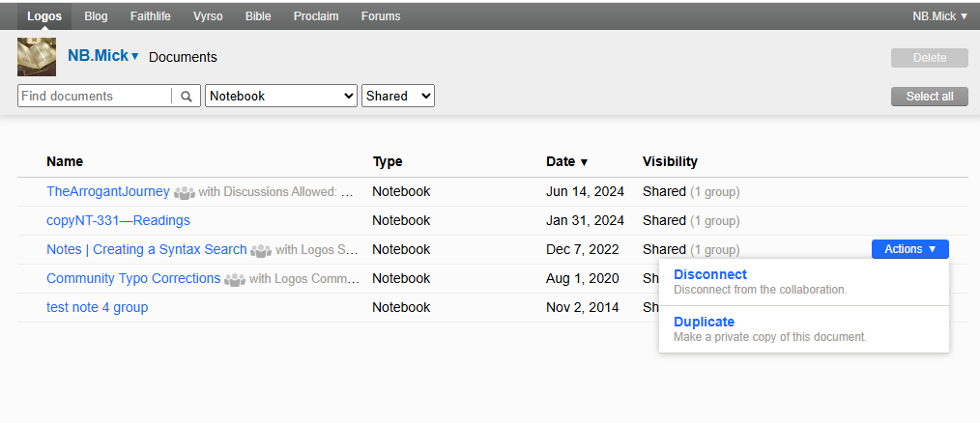980x423 pixels.
Task: Click the group icon beside Community Typo Corrections
Action: 235,279
